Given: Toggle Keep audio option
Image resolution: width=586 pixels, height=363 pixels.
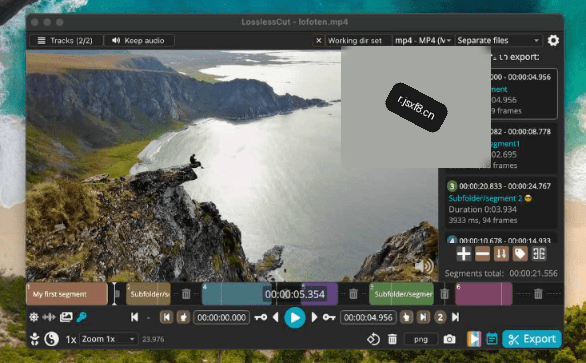Looking at the screenshot, I should [x=138, y=40].
